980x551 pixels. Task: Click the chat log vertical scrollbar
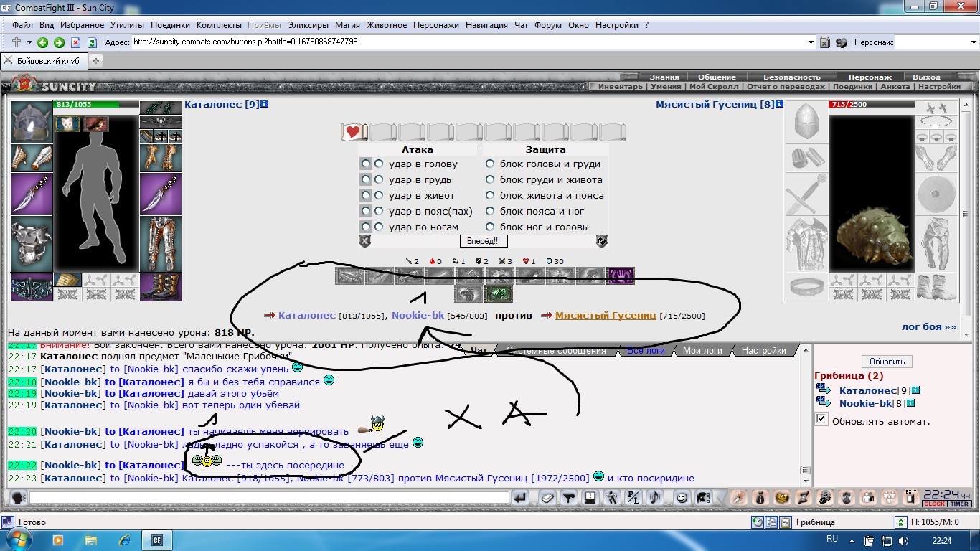coord(806,415)
